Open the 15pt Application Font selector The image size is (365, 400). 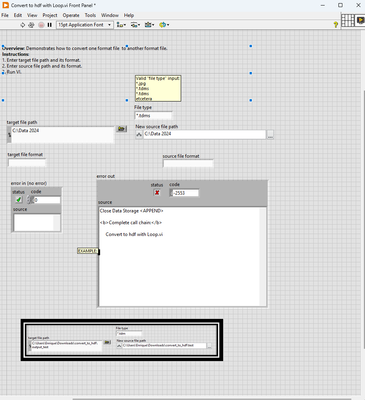click(x=85, y=25)
